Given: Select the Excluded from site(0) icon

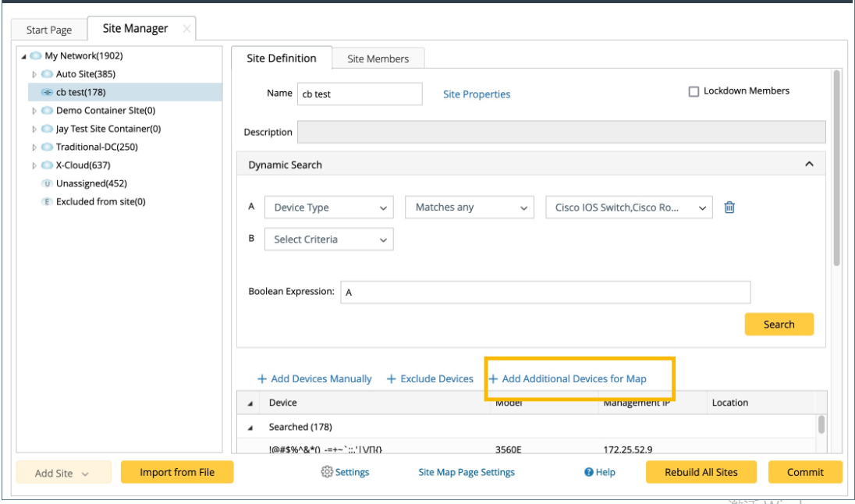Looking at the screenshot, I should pyautogui.click(x=46, y=202).
